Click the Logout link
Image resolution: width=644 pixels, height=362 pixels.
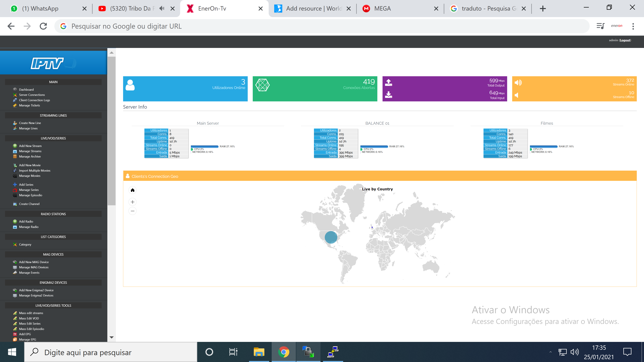625,40
